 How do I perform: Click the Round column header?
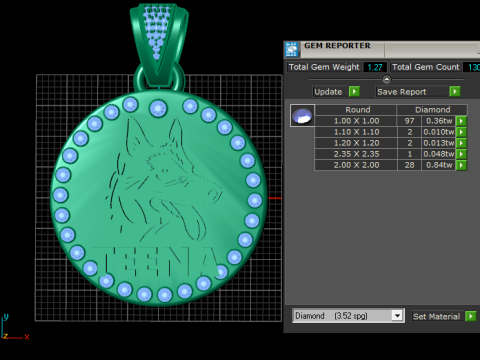[356, 110]
